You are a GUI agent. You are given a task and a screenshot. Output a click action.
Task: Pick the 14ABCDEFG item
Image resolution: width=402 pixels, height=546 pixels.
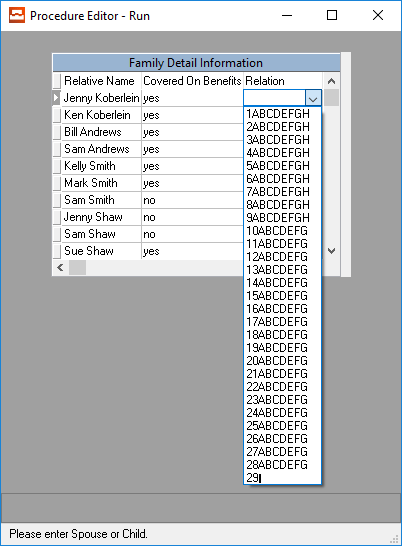pyautogui.click(x=282, y=283)
